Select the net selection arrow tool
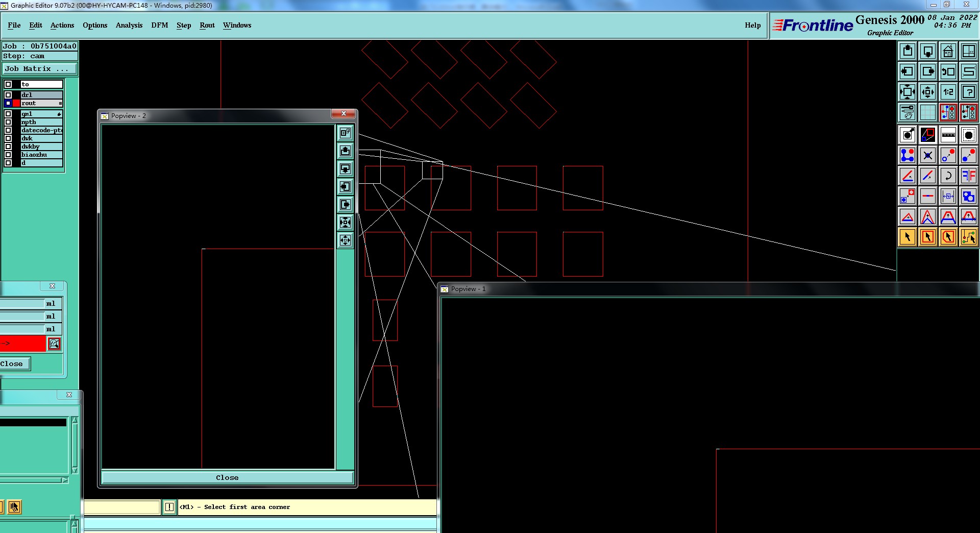This screenshot has width=980, height=533. 969,237
